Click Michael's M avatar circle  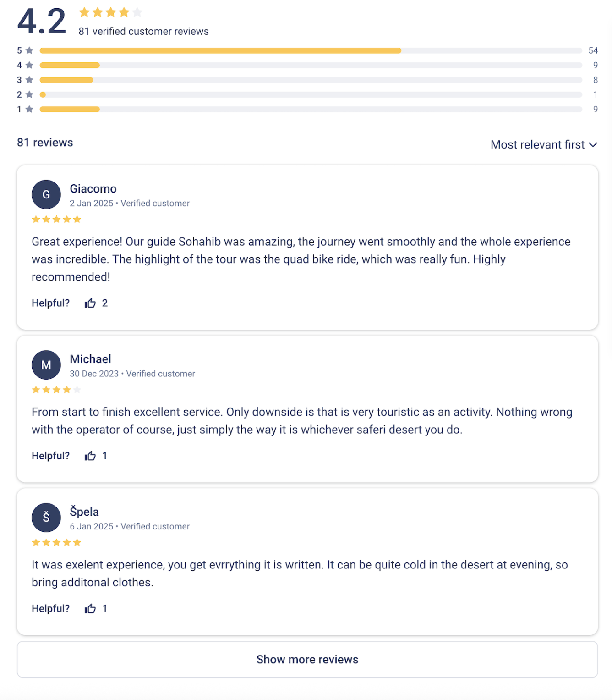(x=46, y=365)
